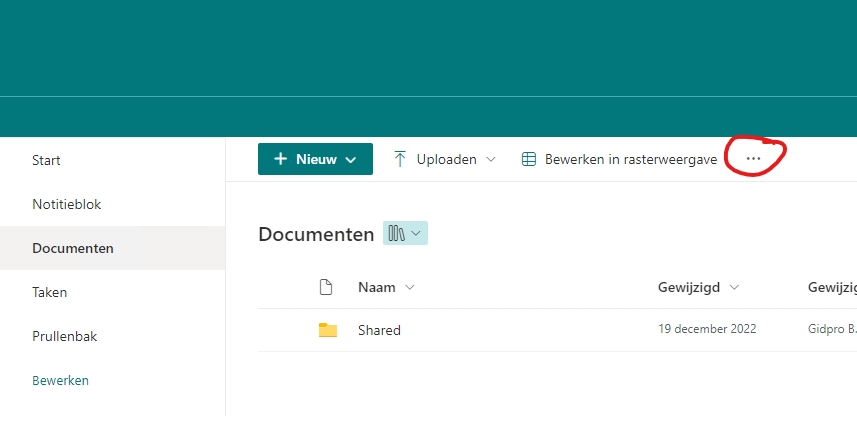Open the Shared folder by name

tap(379, 330)
